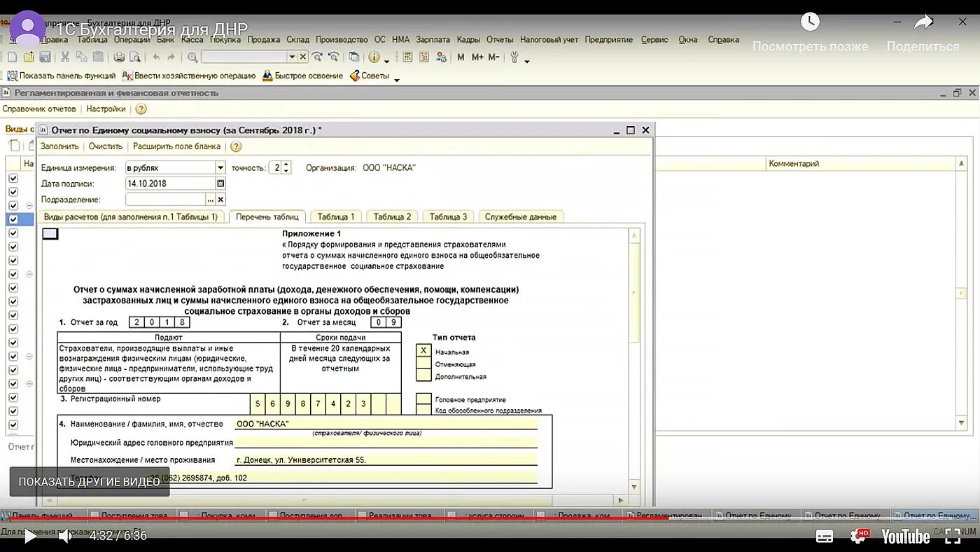Click the windows list icon in the toolbar
This screenshot has width=980, height=552.
click(354, 57)
